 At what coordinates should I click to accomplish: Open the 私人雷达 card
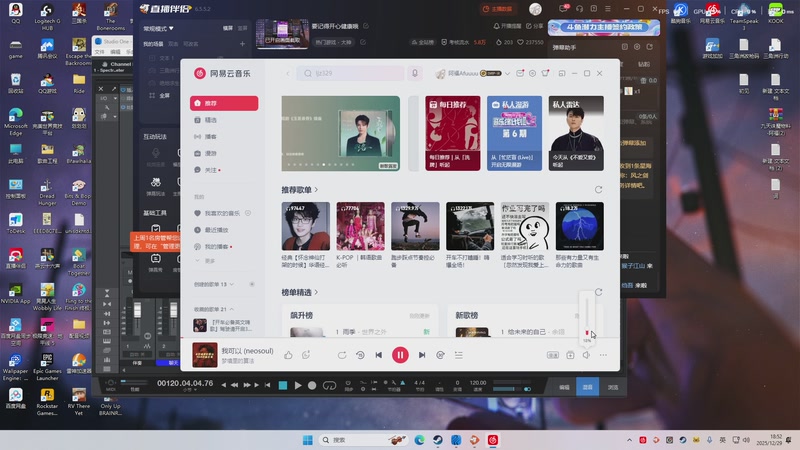click(x=576, y=133)
